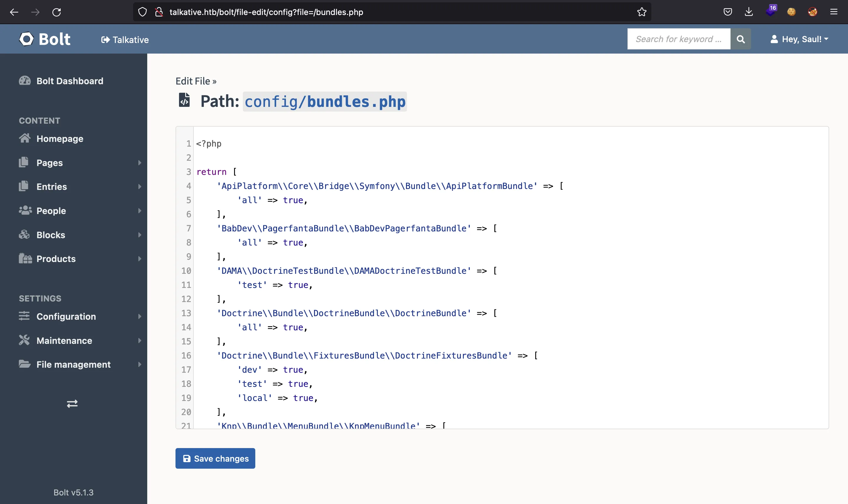This screenshot has width=848, height=504.
Task: Click the Talkative site name label
Action: click(125, 39)
